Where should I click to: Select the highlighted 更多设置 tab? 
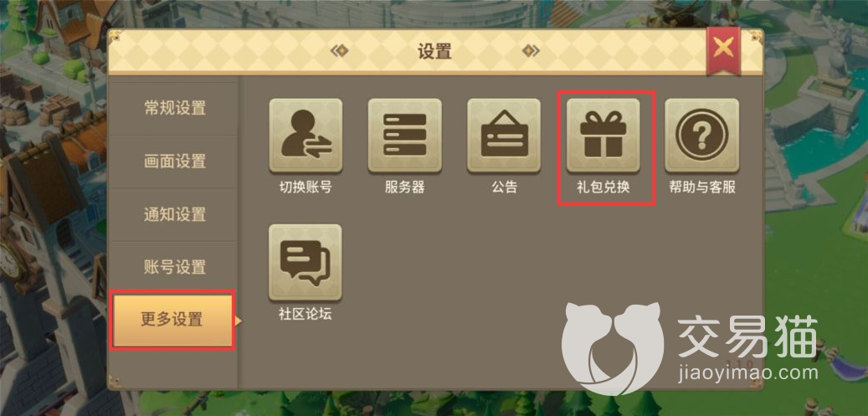click(172, 321)
